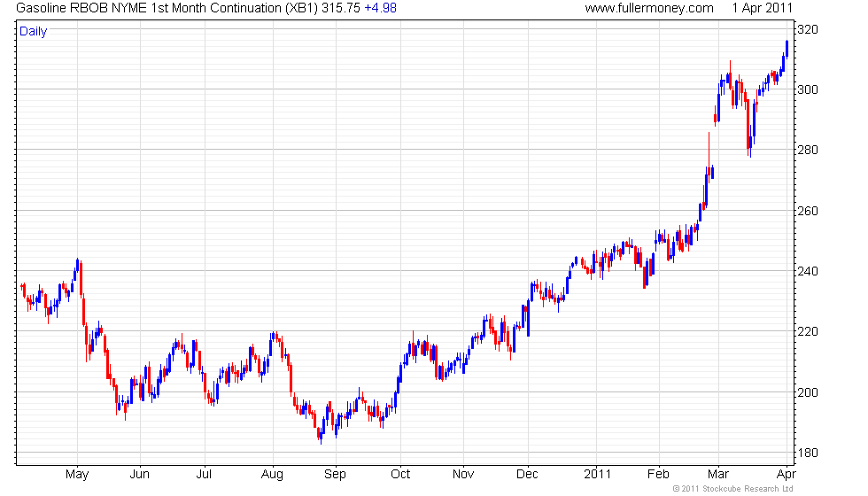Click the 200 price axis label

point(807,392)
